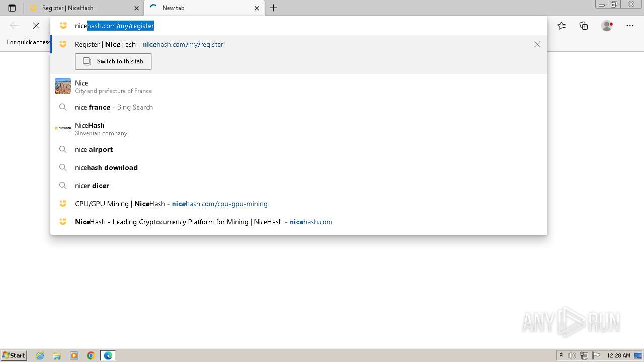
Task: Close the New tab tab
Action: coord(257,8)
